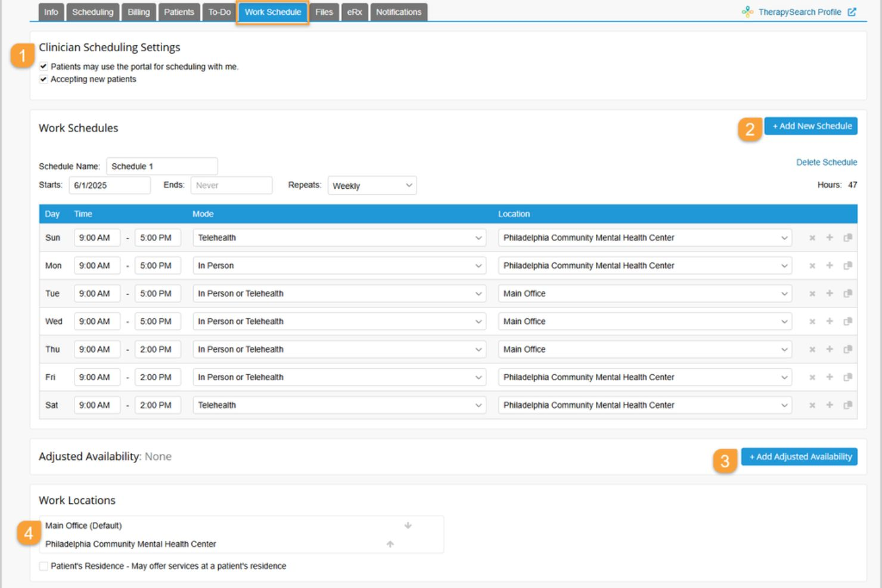Open Wed Location dropdown showing Main Office
The width and height of the screenshot is (882, 588).
(x=645, y=322)
